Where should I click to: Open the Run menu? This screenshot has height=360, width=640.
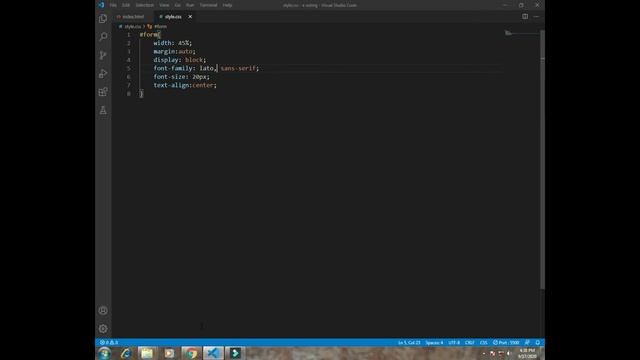tap(190, 5)
